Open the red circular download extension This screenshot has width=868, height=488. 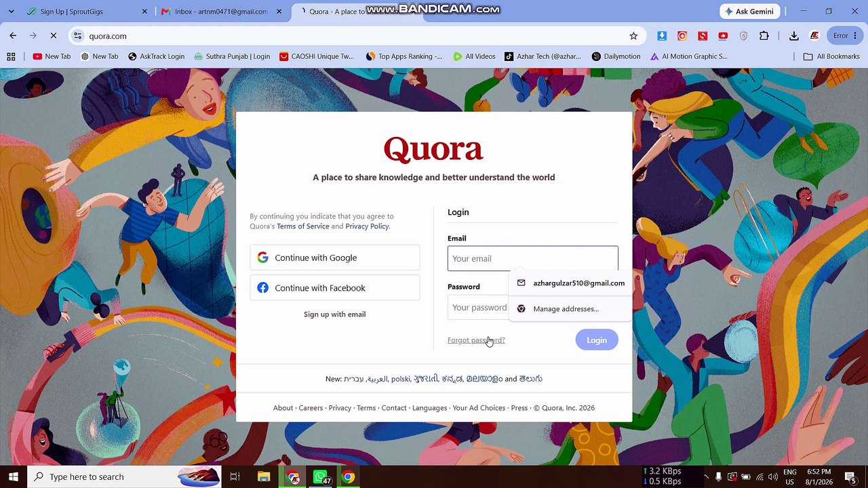click(x=682, y=36)
